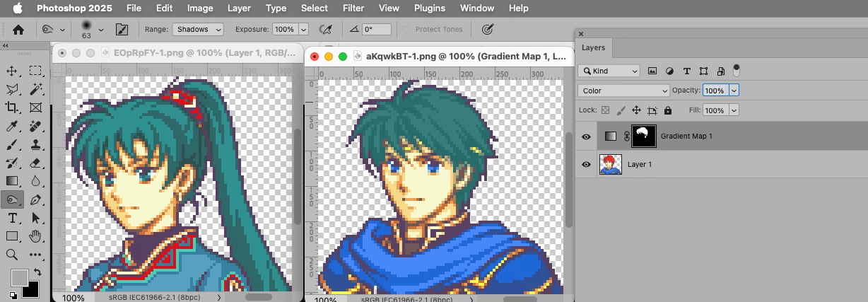Select the Pen tool
The width and height of the screenshot is (868, 302).
pos(35,200)
